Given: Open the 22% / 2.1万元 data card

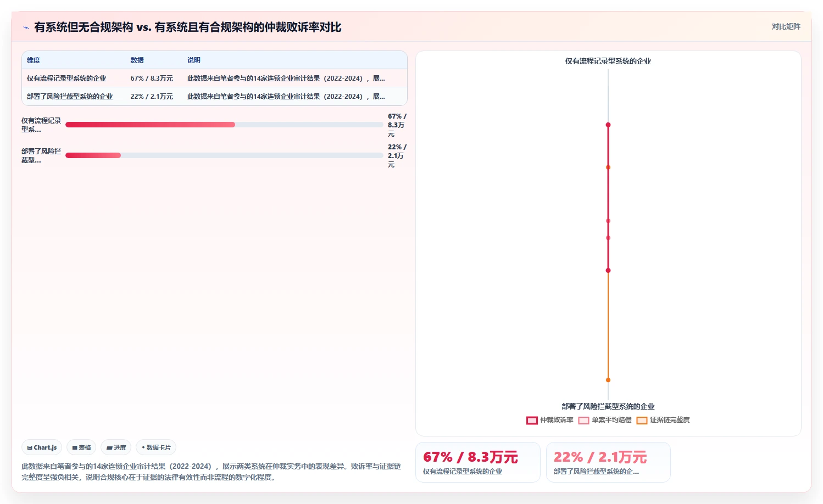Looking at the screenshot, I should pyautogui.click(x=608, y=462).
